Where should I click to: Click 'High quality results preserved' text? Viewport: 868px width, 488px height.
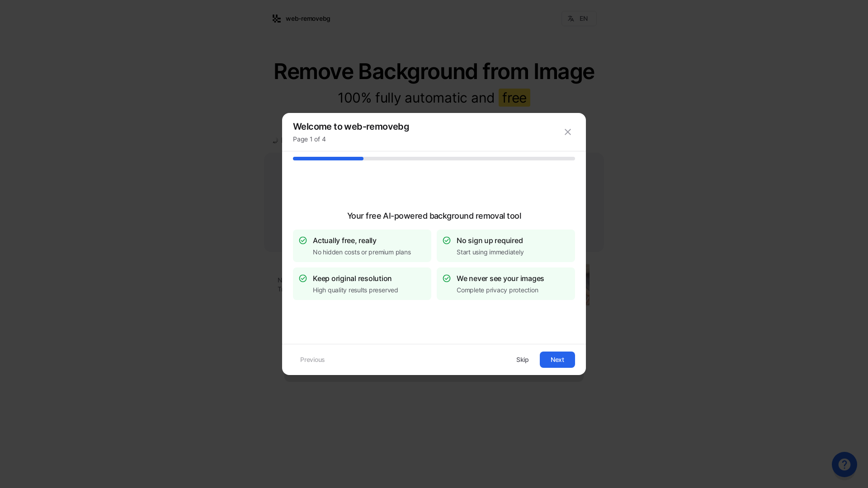pos(355,290)
